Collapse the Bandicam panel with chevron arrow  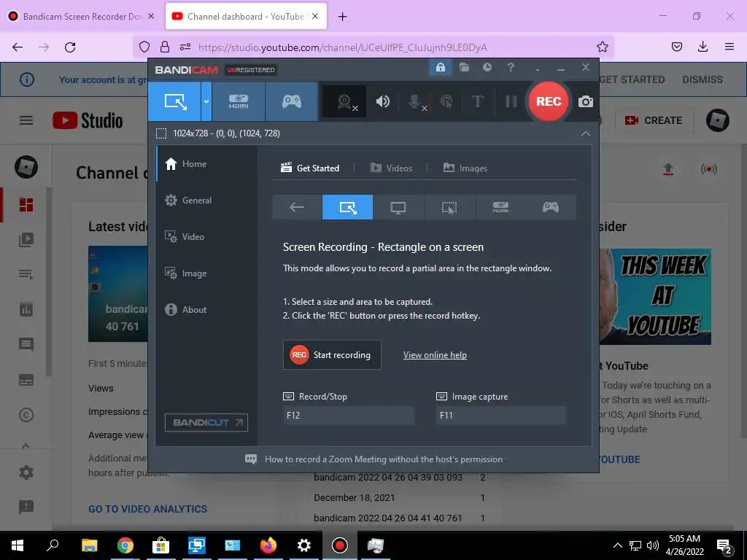586,134
